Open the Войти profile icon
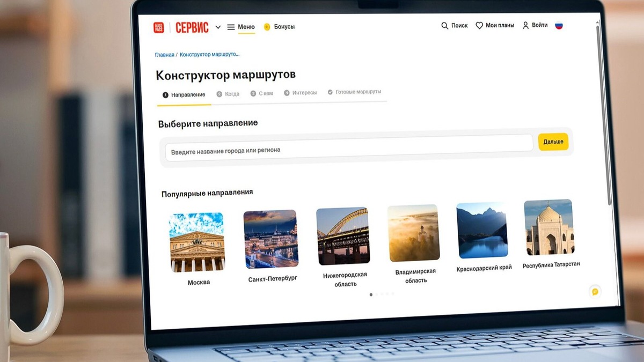644x362 pixels. 525,25
